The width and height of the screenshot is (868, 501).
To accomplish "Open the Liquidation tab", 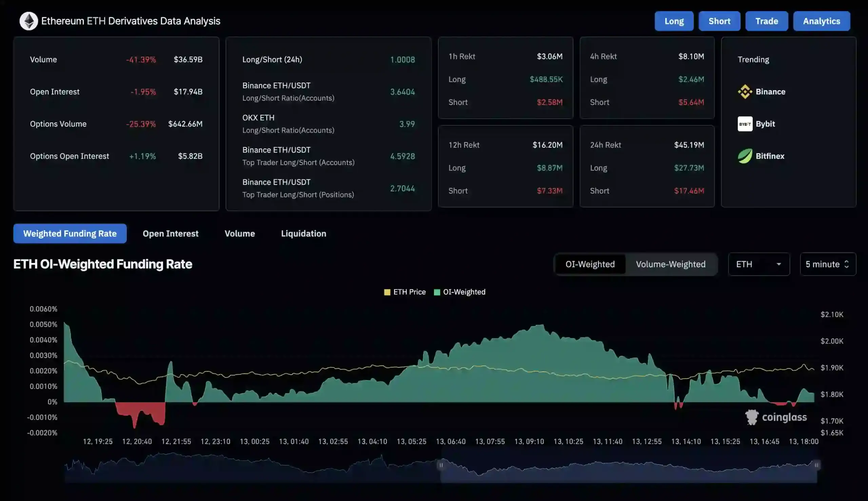I will coord(303,233).
